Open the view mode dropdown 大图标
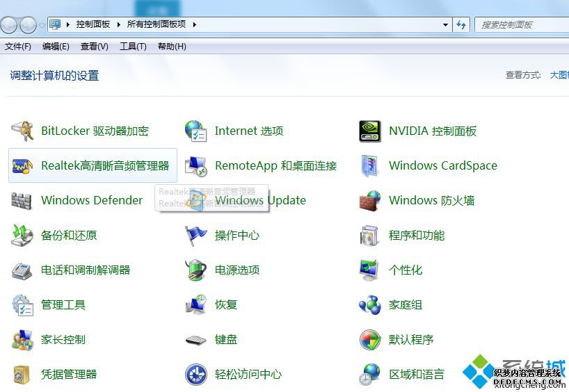This screenshot has height=392, width=569. 559,75
